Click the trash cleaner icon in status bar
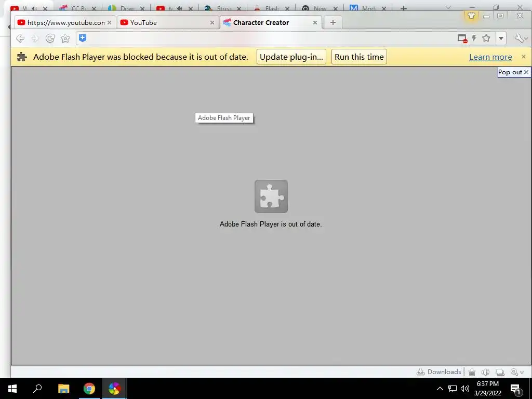The width and height of the screenshot is (532, 399). point(472,372)
